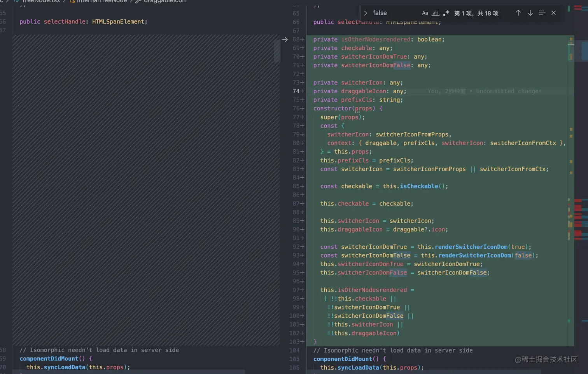
Task: Click 'this.checkable = checkable;' line
Action: [x=367, y=204]
